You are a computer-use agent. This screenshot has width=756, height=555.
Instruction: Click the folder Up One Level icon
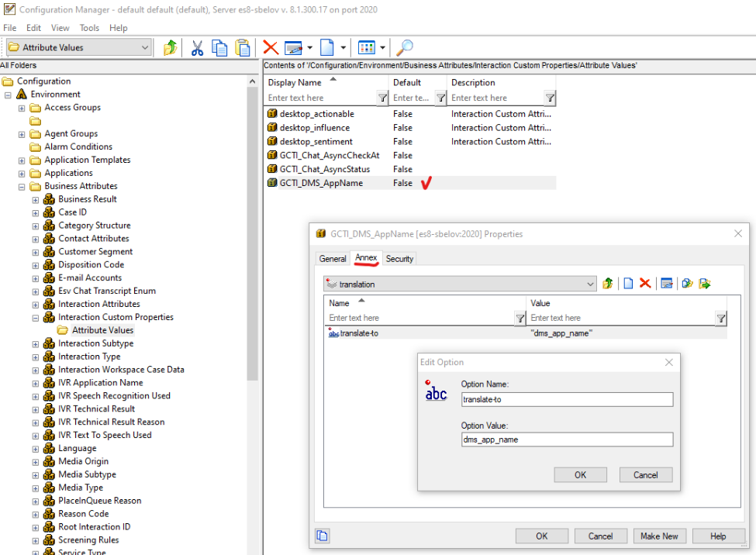[171, 48]
